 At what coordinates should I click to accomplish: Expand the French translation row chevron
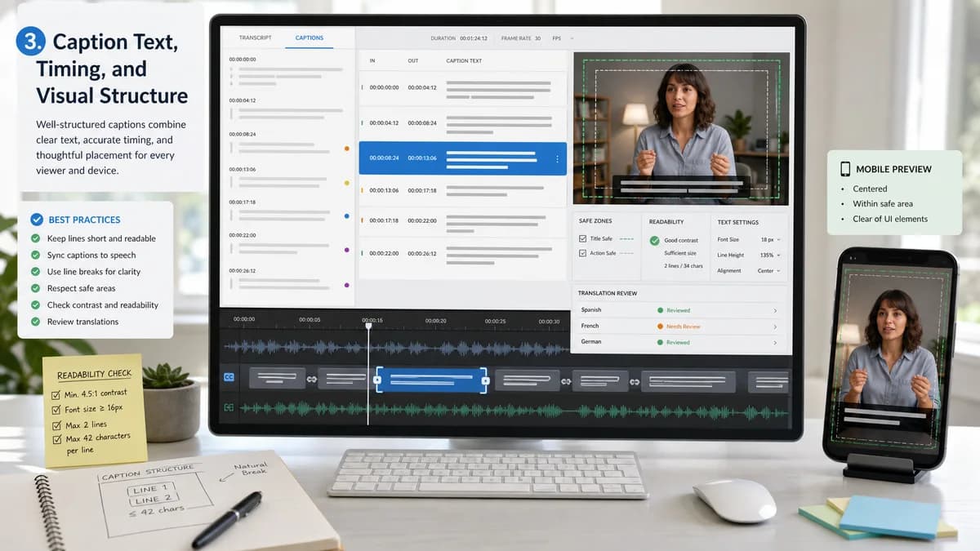click(x=775, y=327)
